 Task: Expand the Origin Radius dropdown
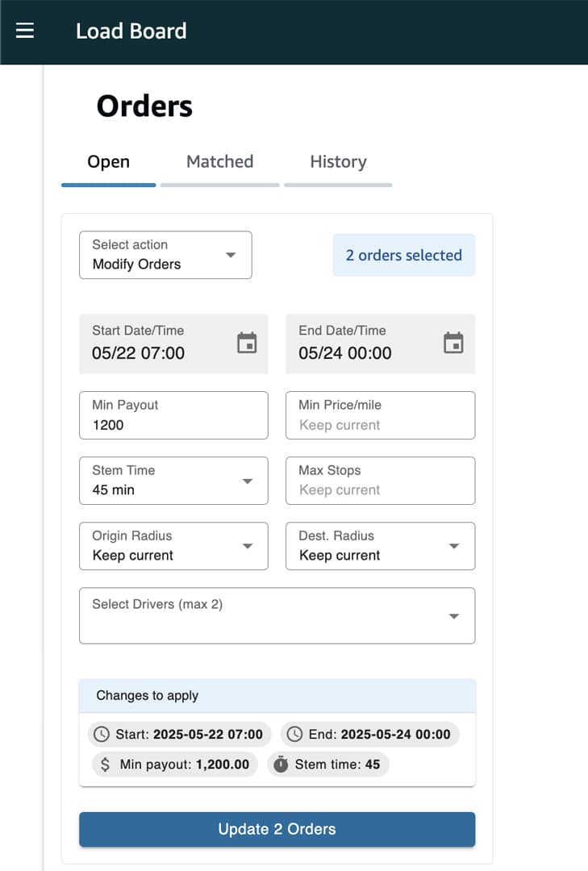pyautogui.click(x=173, y=546)
